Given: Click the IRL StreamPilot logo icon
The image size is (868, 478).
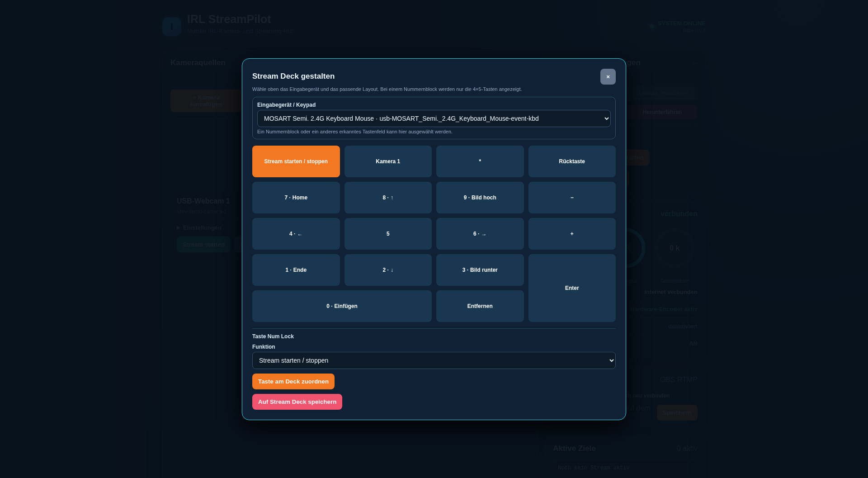Looking at the screenshot, I should 172,27.
